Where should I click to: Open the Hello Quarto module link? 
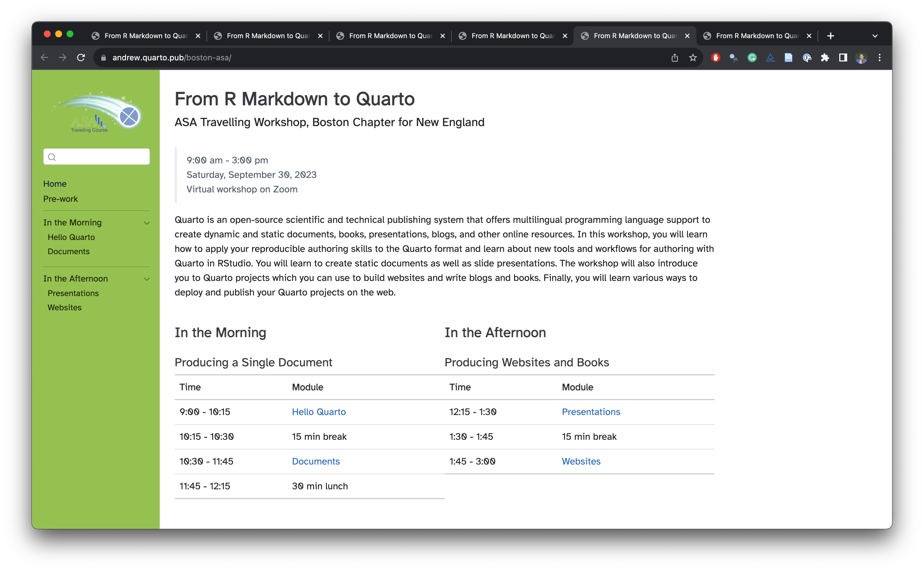tap(319, 412)
